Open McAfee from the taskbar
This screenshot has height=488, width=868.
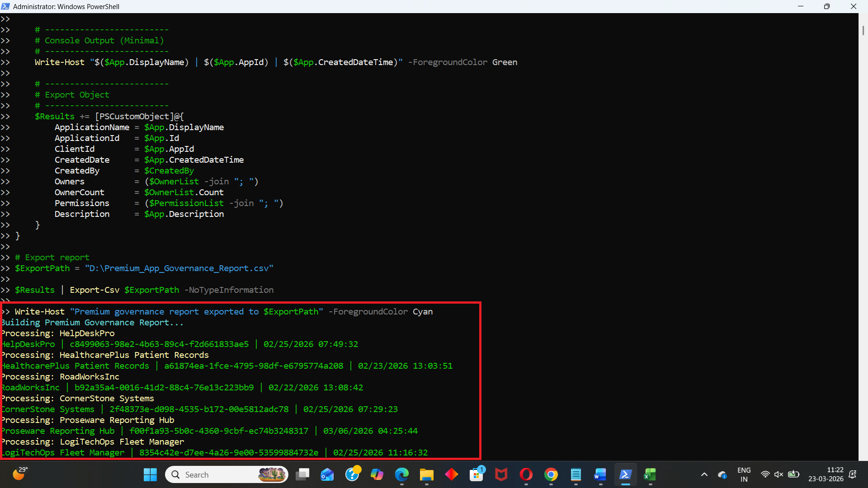point(501,474)
